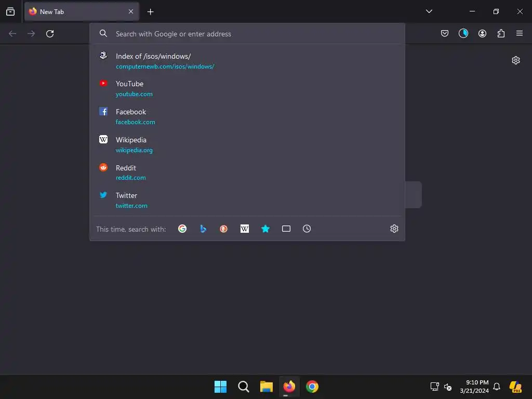Open computernewb.com/isos/windows/ URL
Image resolution: width=532 pixels, height=399 pixels.
[x=165, y=66]
